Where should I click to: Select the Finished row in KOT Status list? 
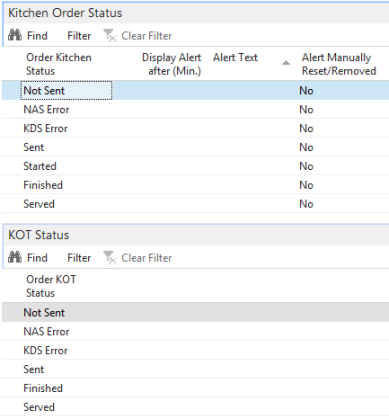click(195, 388)
